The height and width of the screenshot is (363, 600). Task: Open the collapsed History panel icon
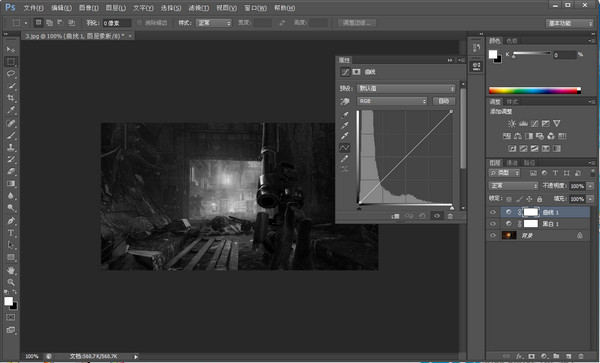click(x=476, y=48)
